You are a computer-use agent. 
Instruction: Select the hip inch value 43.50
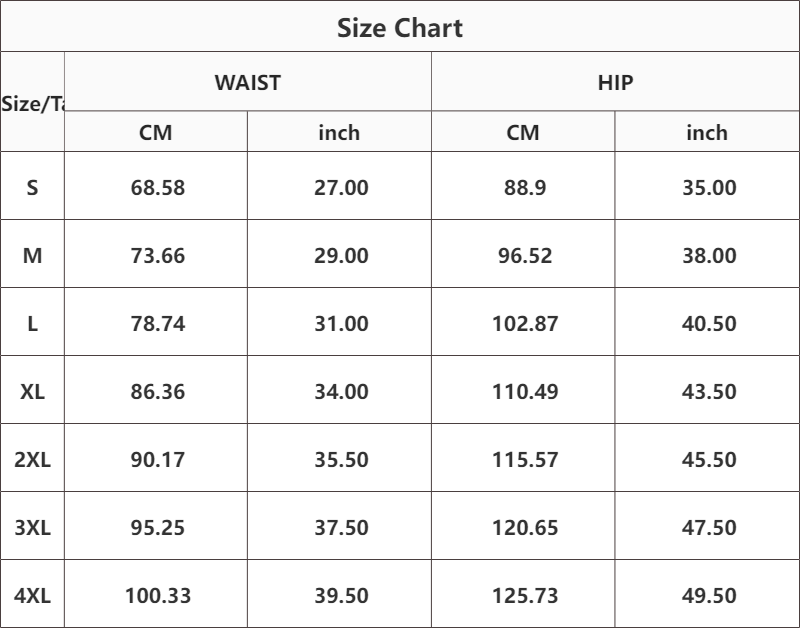[709, 391]
